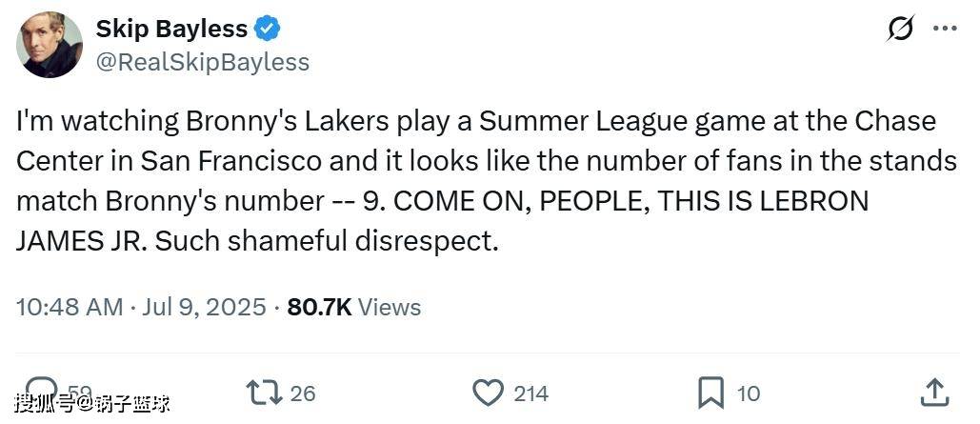The image size is (980, 424).
Task: Bookmark this post with the ribbon icon
Action: pos(711,392)
